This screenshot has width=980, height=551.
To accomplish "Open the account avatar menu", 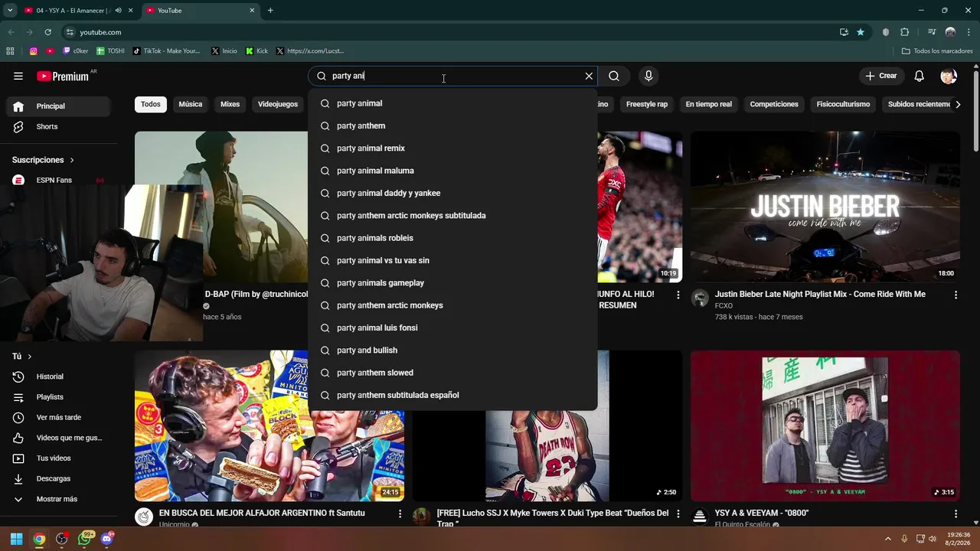I will tap(949, 76).
